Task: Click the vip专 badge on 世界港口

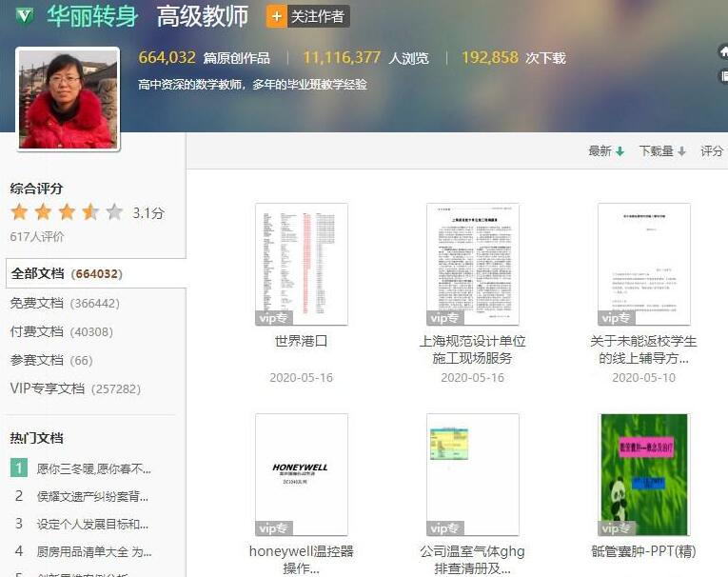Action: click(x=273, y=318)
